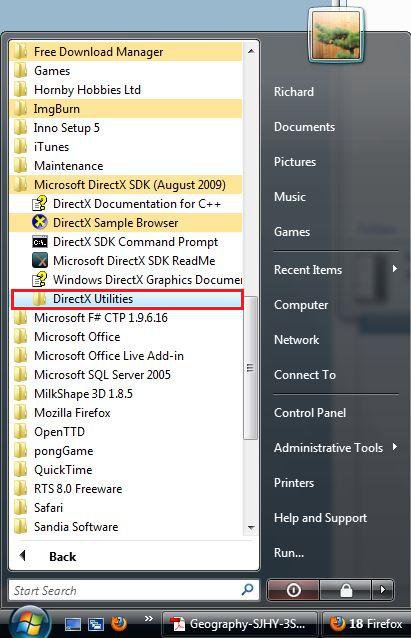Open Computer from Start menu
This screenshot has height=638, width=411.
(301, 305)
